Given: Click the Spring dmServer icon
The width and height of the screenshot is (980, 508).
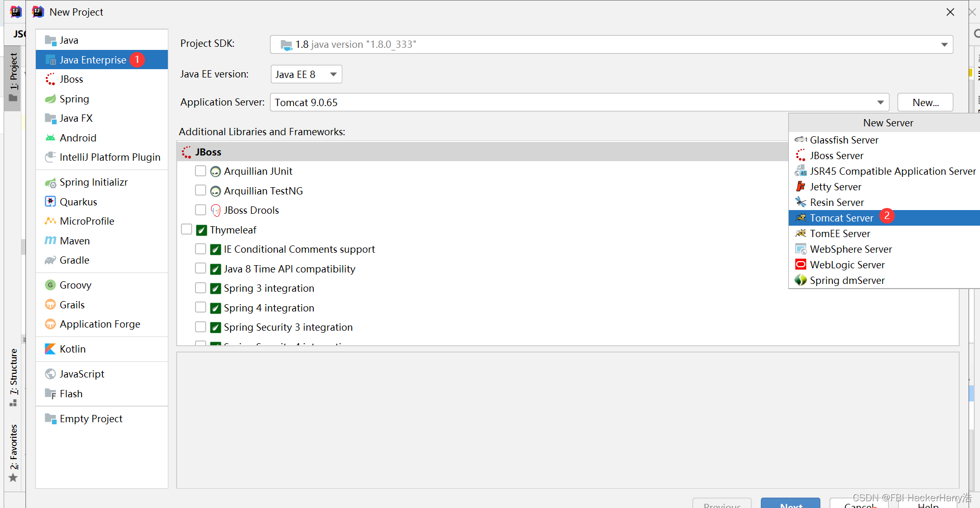Looking at the screenshot, I should coord(801,280).
